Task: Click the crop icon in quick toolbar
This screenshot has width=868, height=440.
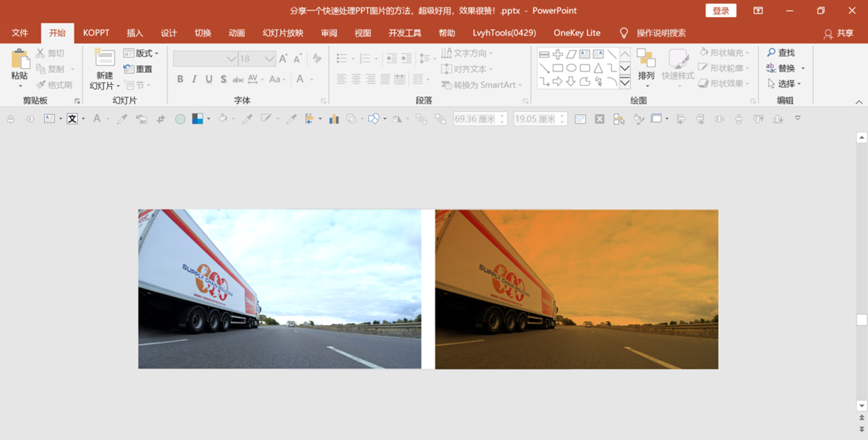Action: (160, 119)
